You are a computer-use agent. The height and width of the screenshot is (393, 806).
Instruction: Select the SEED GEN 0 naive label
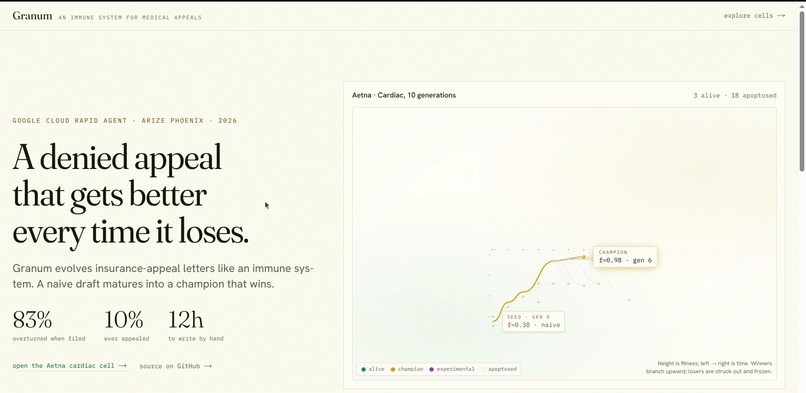[533, 322]
